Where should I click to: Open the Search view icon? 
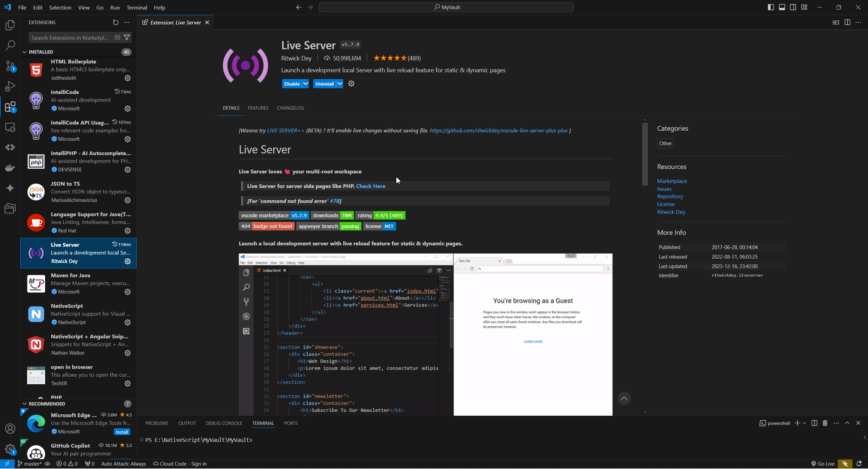tap(10, 45)
